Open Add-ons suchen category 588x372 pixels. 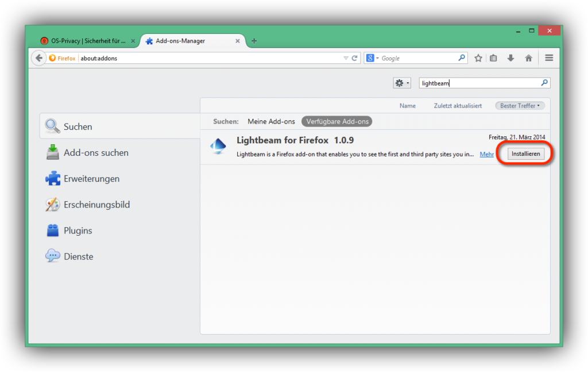(x=120, y=153)
